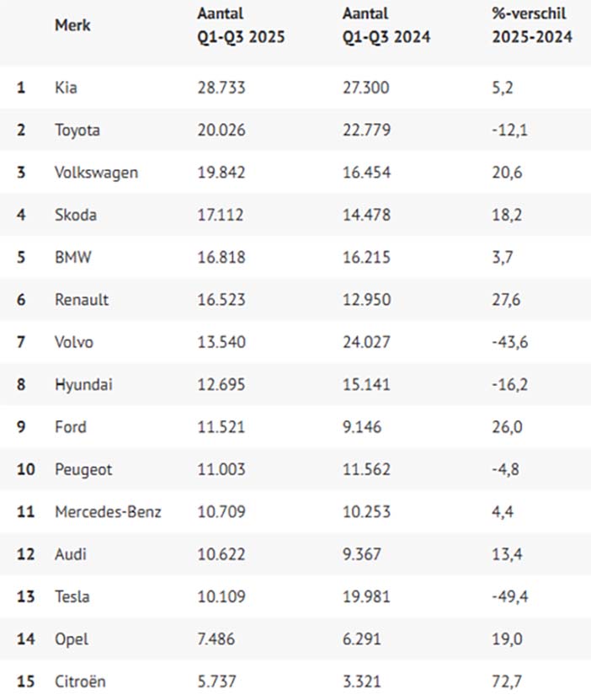591x700 pixels.
Task: Click Volkswagen in the brand column
Action: 96,173
